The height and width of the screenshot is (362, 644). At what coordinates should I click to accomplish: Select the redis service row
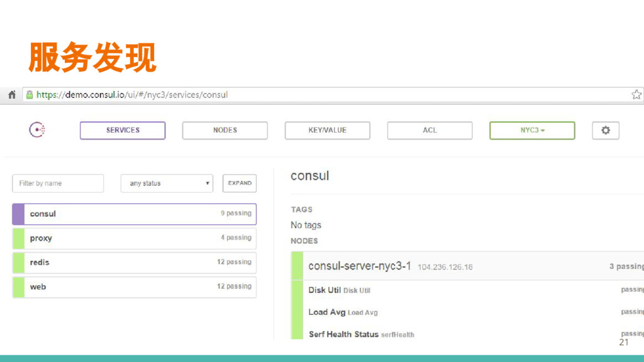click(x=135, y=263)
